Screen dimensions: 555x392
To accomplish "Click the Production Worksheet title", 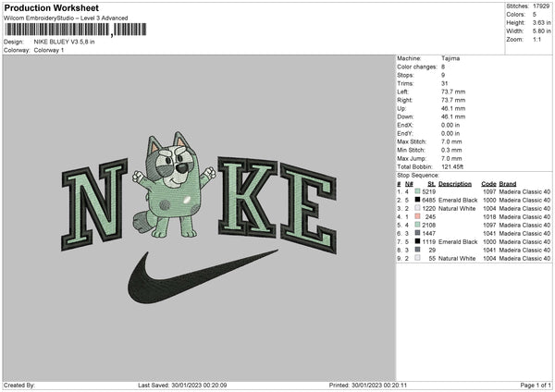I will pos(52,7).
